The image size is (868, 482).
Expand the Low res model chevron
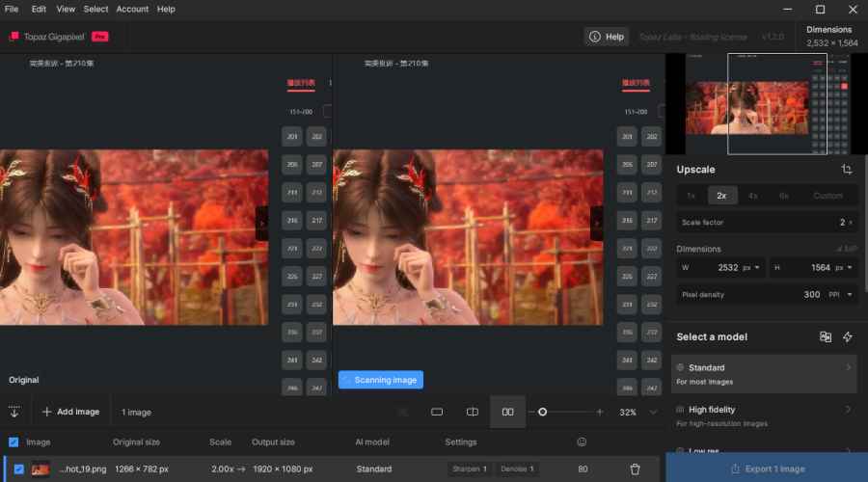(848, 450)
